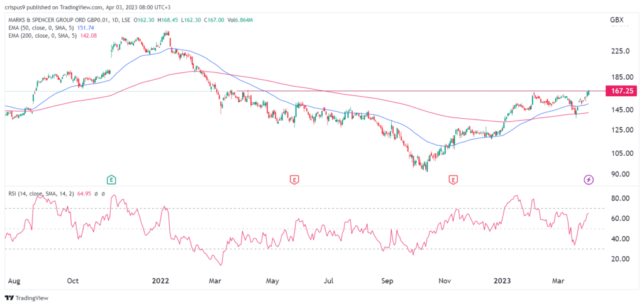The height and width of the screenshot is (306, 644).
Task: Click the RSI axis 40.00 label
Action: pyautogui.click(x=621, y=239)
